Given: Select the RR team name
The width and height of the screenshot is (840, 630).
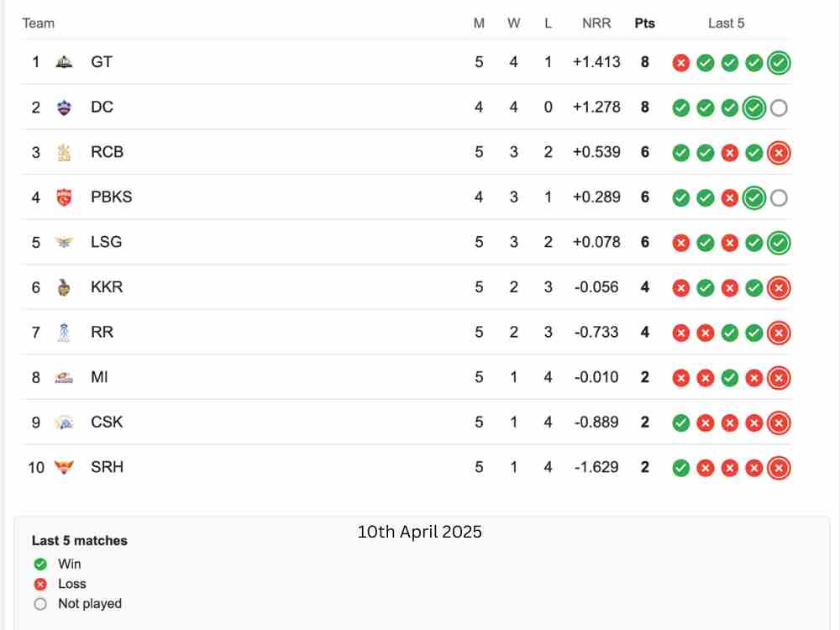Looking at the screenshot, I should [x=102, y=333].
